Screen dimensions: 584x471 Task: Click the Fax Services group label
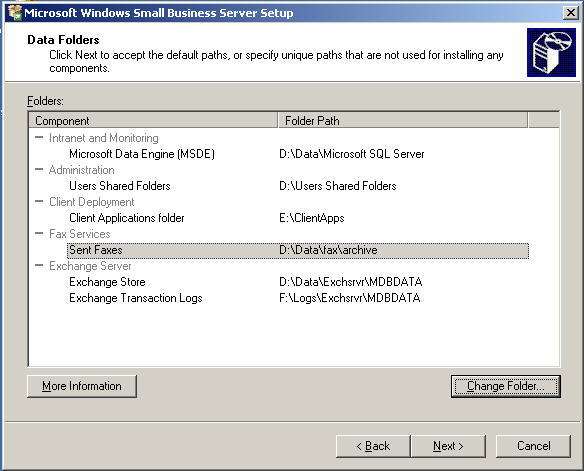pos(80,234)
